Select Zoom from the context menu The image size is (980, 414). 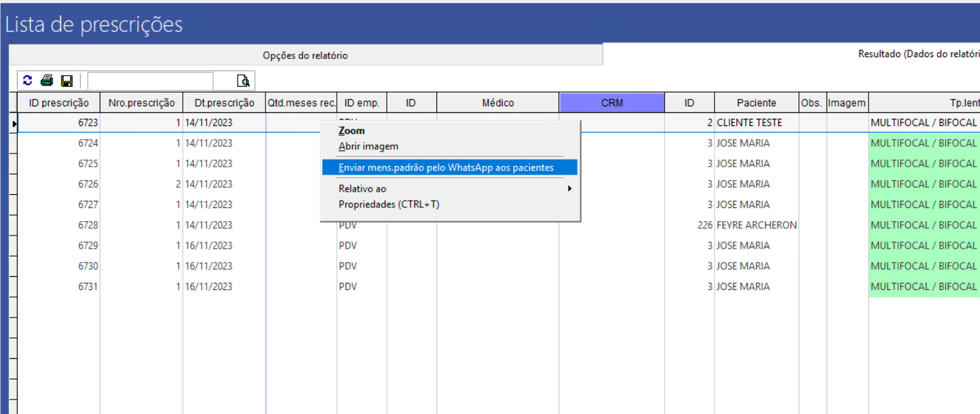tap(352, 131)
